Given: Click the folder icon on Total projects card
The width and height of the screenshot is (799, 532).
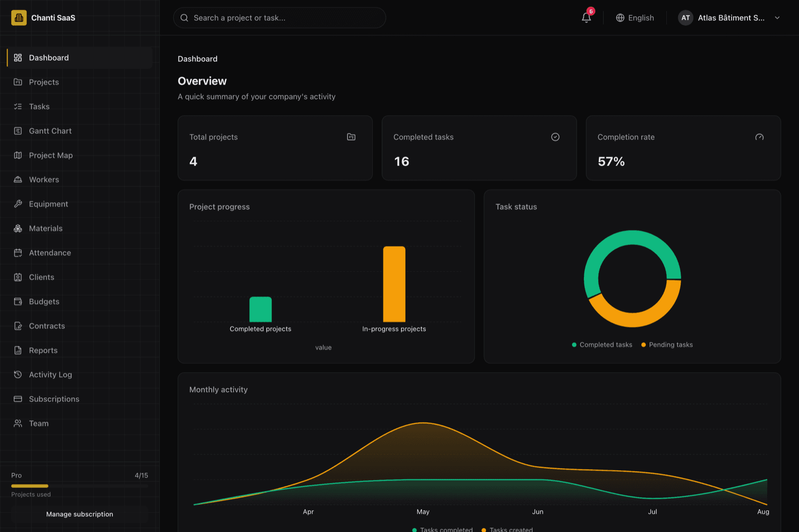Looking at the screenshot, I should (351, 137).
